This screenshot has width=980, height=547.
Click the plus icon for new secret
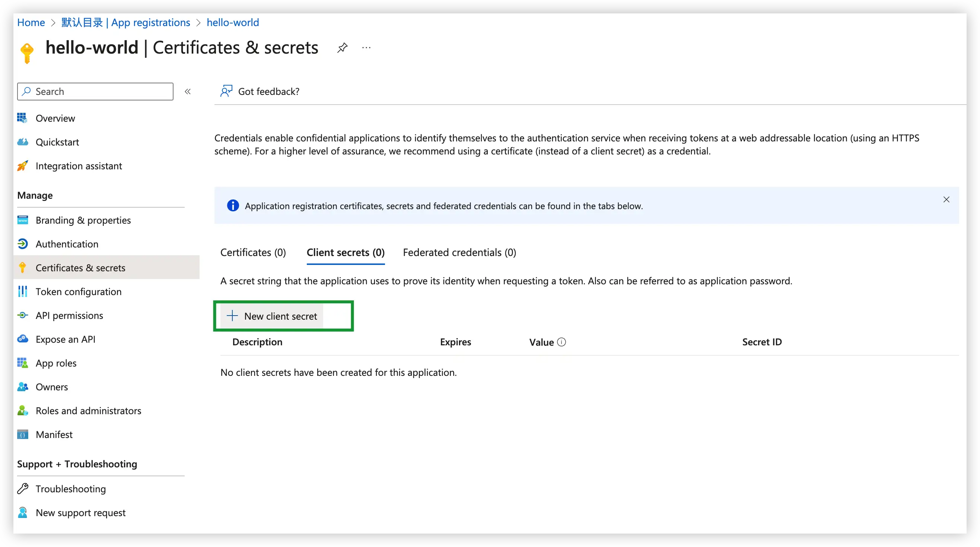tap(232, 316)
